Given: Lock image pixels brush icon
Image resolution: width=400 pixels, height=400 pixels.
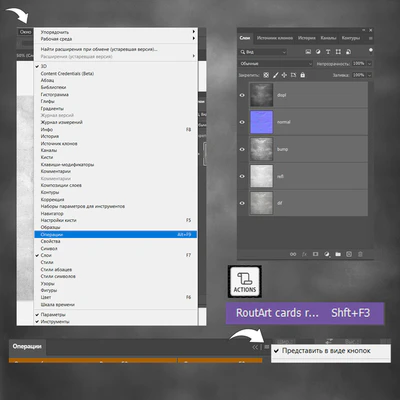Looking at the screenshot, I should click(275, 75).
